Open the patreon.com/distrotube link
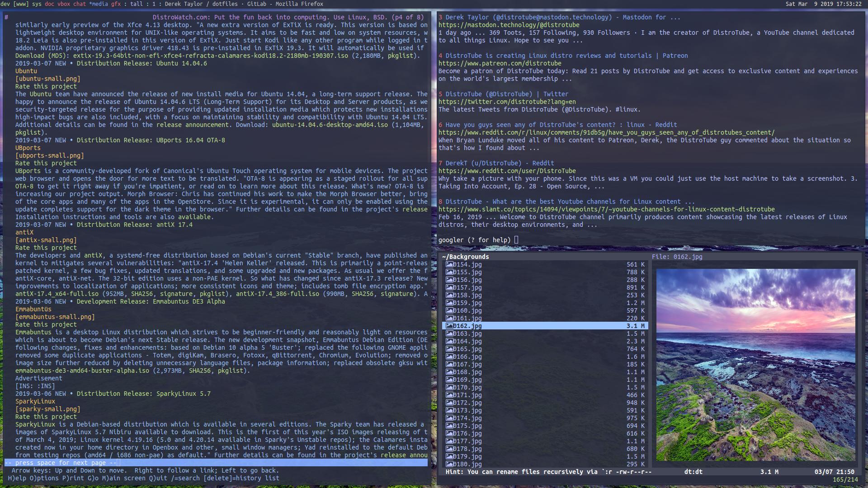This screenshot has width=868, height=488. (x=500, y=63)
